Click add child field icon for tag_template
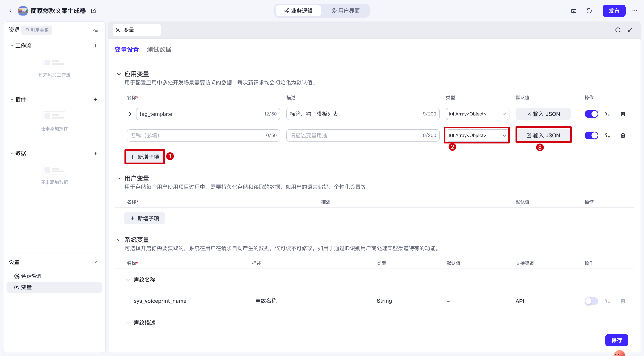The height and width of the screenshot is (356, 644). pos(608,114)
